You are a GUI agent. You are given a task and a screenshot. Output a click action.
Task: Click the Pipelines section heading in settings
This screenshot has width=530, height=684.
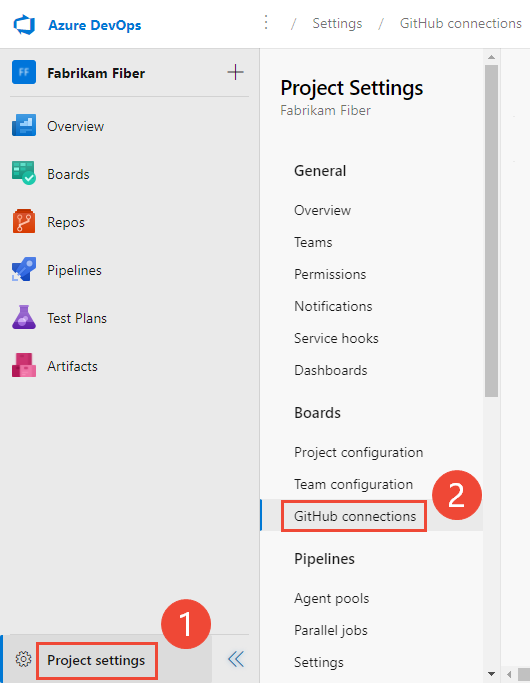[325, 559]
